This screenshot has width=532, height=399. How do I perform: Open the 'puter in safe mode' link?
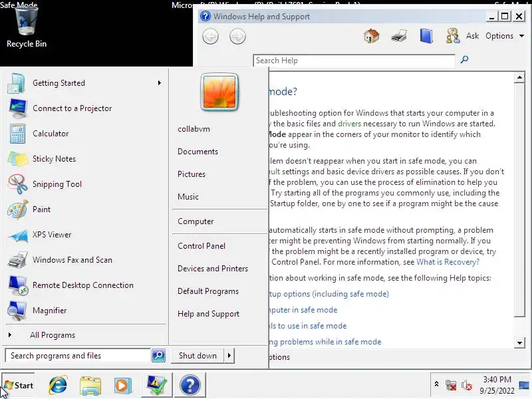coord(303,310)
